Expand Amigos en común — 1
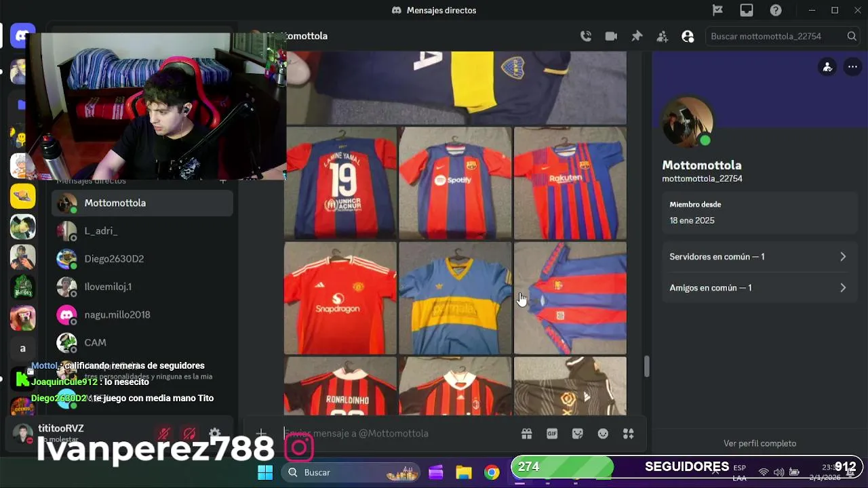The width and height of the screenshot is (868, 488). [759, 288]
